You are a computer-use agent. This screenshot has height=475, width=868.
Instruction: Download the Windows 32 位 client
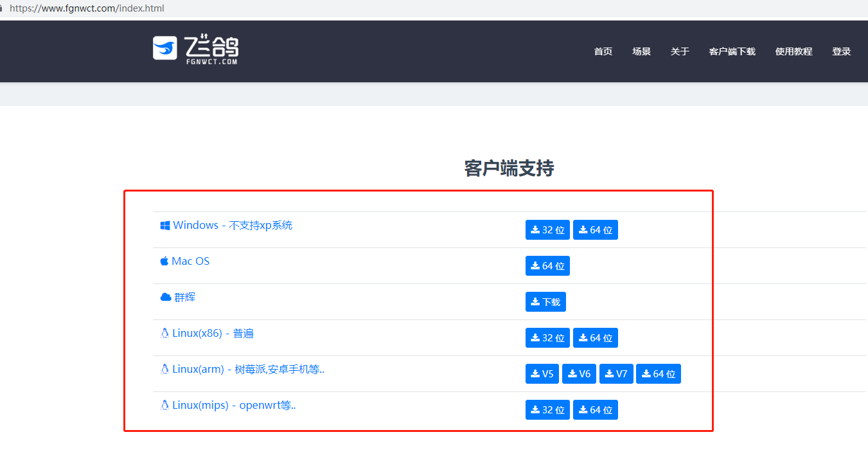pyautogui.click(x=547, y=230)
